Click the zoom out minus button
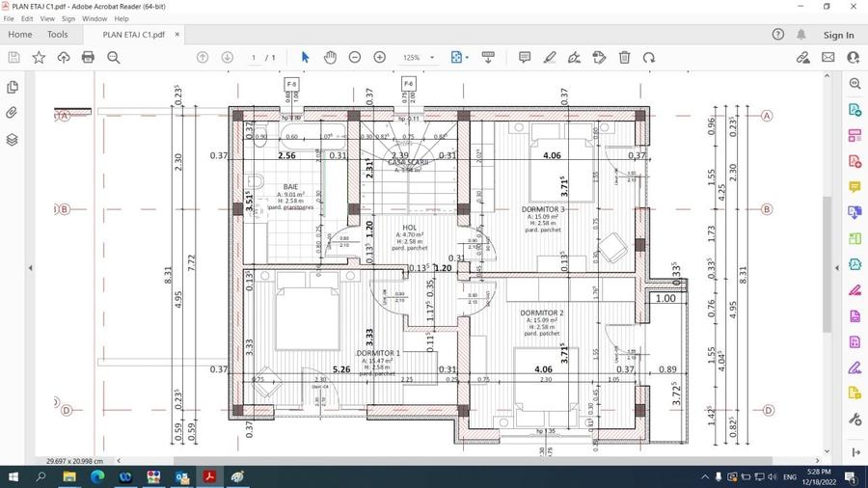Screen dimensions: 868x488 pos(355,58)
